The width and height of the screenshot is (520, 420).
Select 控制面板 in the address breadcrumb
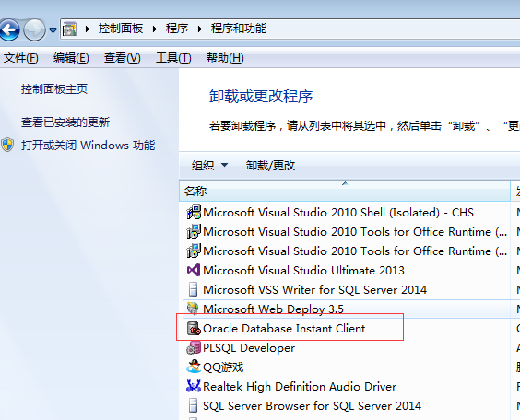[x=121, y=29]
